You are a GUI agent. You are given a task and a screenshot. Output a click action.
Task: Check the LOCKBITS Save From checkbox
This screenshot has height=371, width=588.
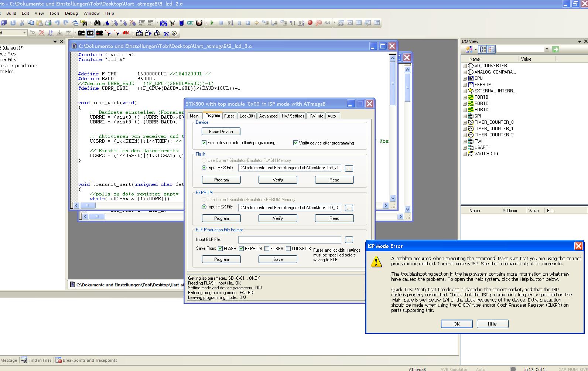tap(288, 249)
